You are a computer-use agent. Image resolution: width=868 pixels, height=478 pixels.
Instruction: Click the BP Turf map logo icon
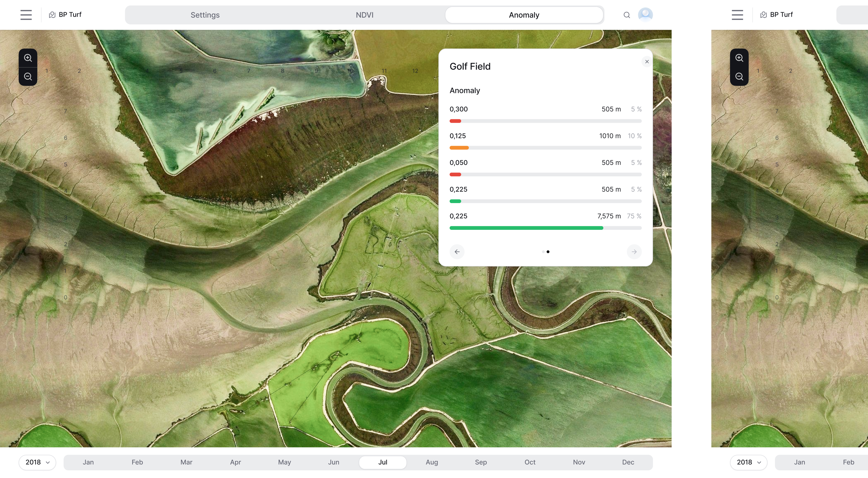coord(52,15)
